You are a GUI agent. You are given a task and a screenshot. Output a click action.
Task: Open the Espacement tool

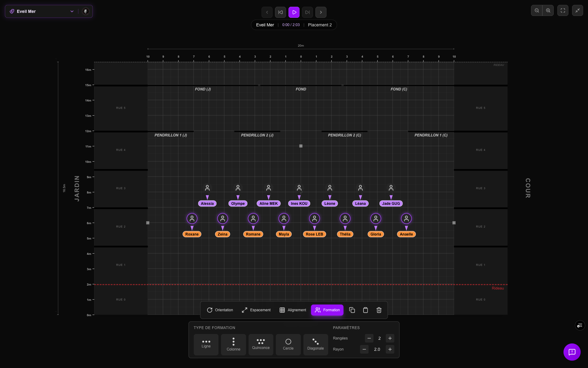coord(256,310)
